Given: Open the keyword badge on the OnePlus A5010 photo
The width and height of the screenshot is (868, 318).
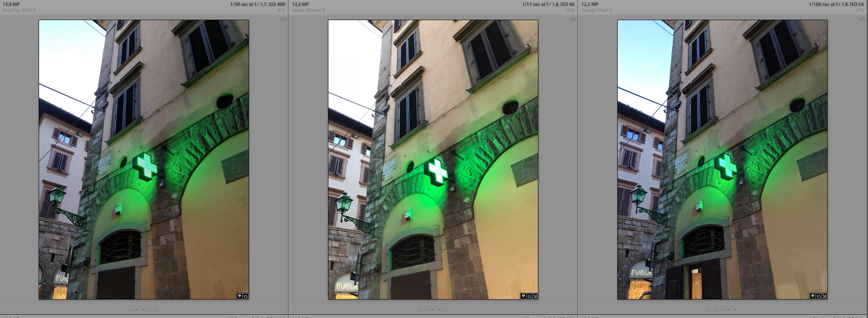Looking at the screenshot, I should click(x=239, y=296).
